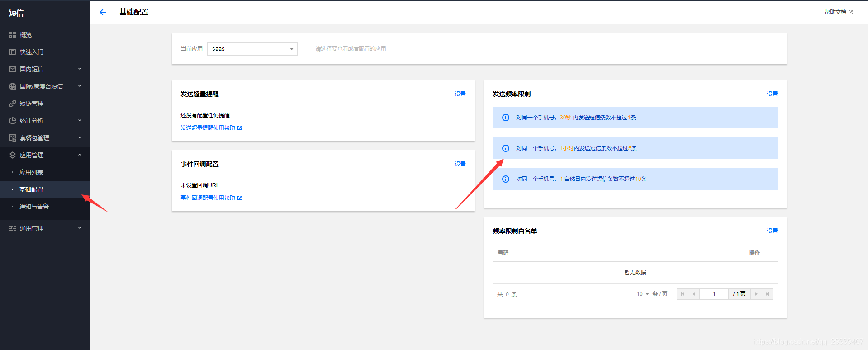Click the 通用管理 sliders icon
868x350 pixels.
(13, 228)
